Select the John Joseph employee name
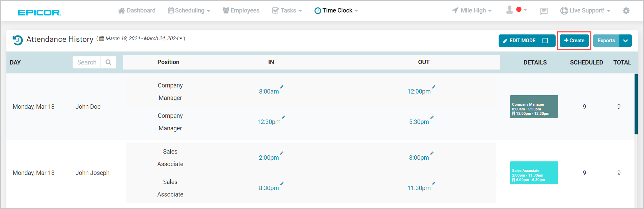644x209 pixels. pos(92,173)
